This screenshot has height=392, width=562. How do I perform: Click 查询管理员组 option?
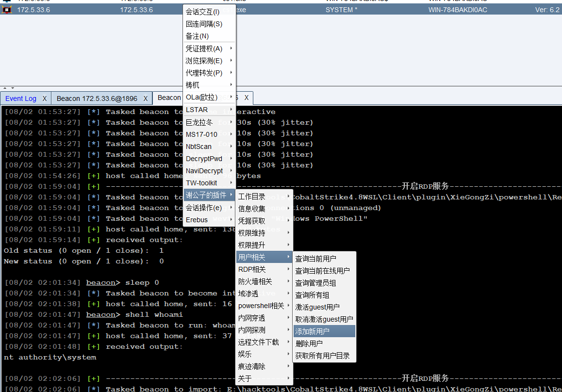324,283
